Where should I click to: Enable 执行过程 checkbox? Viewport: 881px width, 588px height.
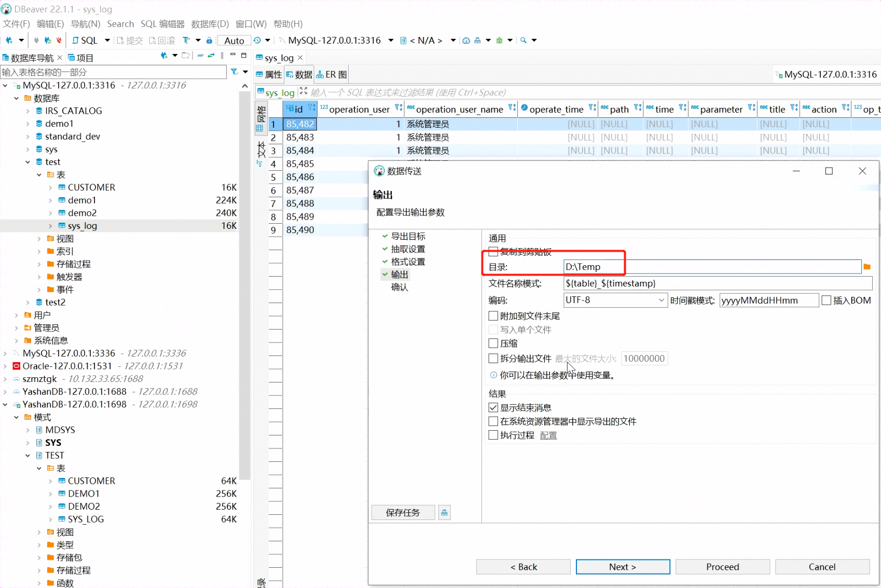[x=493, y=435]
